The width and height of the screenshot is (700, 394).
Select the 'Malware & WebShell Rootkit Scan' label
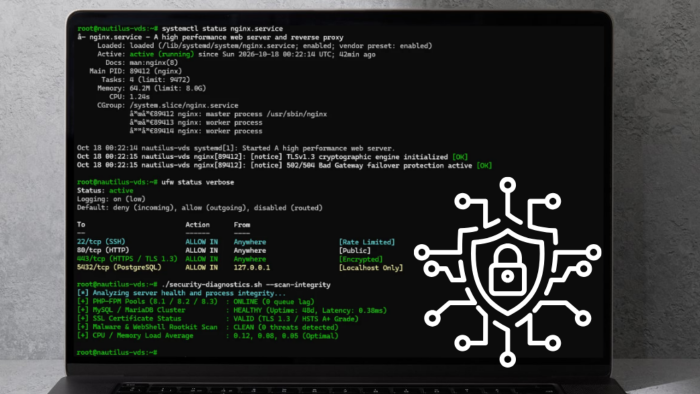(155, 327)
